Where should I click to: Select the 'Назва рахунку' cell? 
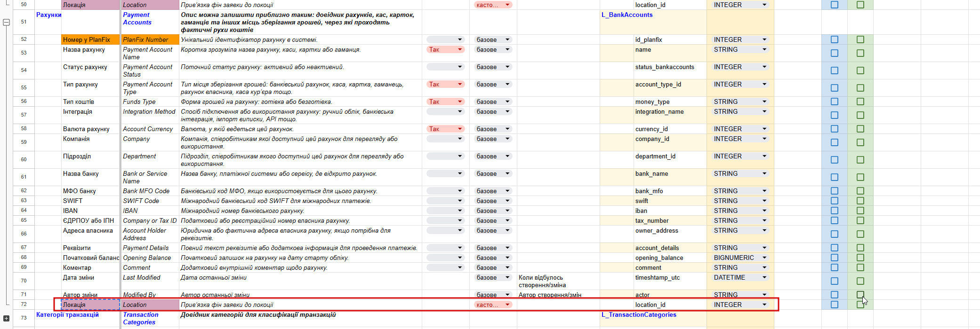(x=90, y=53)
